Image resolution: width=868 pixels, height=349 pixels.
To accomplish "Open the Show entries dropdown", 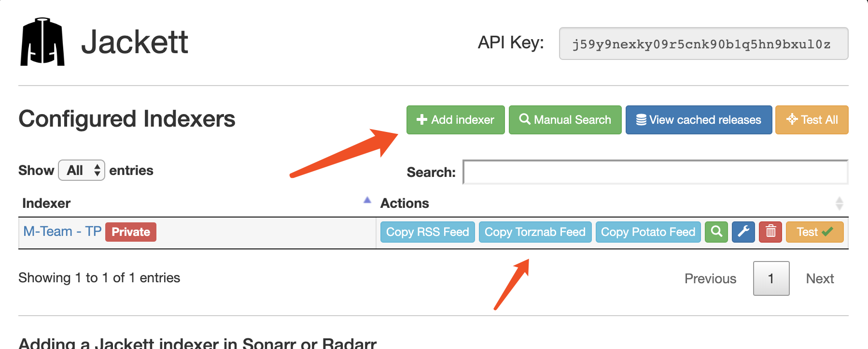I will coord(82,170).
